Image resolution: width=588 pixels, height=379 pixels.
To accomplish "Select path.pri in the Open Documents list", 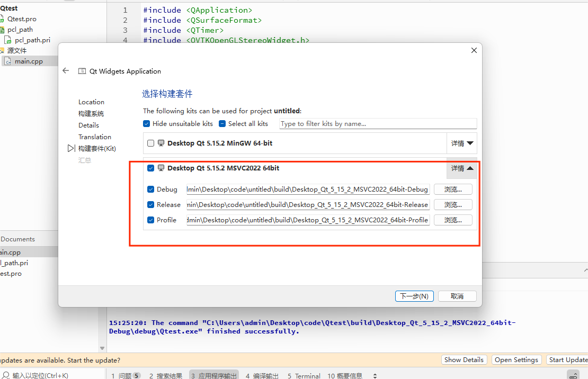I will coord(14,263).
